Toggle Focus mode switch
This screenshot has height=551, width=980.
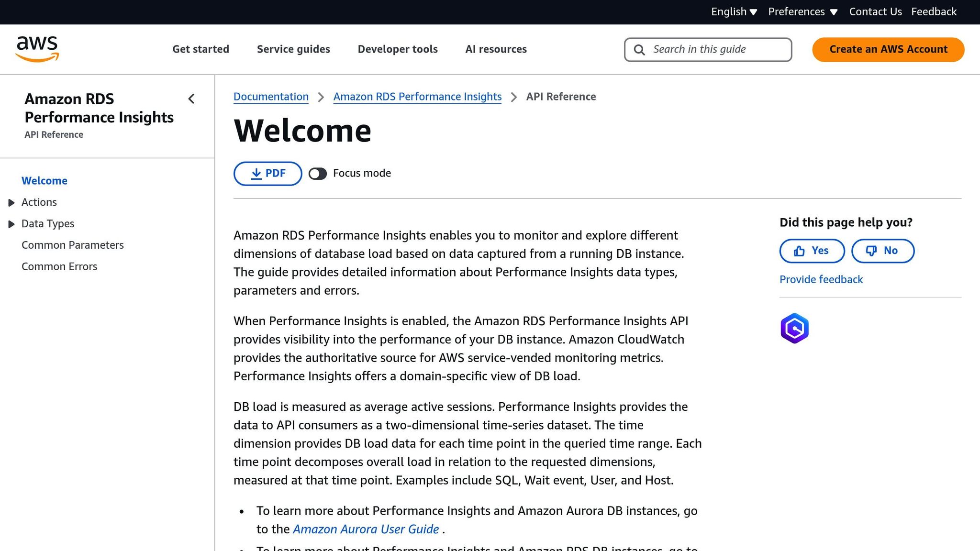[x=318, y=174]
